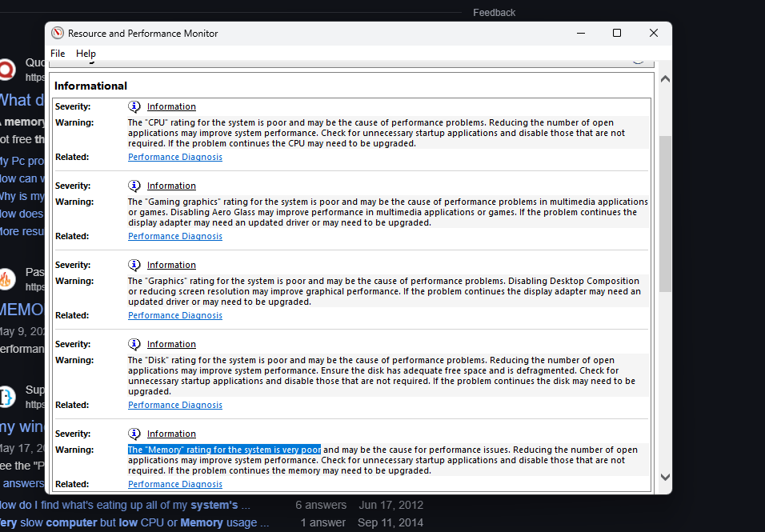Open the Help menu
765x532 pixels.
(x=86, y=54)
